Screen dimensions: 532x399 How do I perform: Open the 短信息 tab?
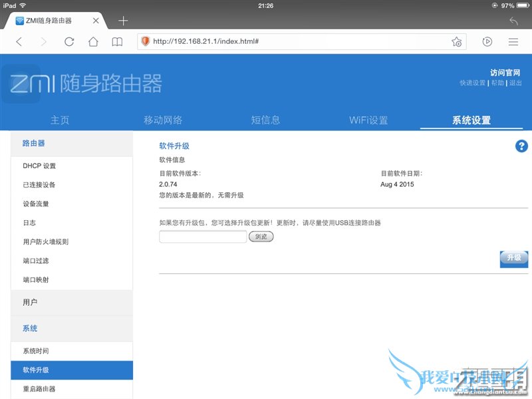tap(265, 120)
